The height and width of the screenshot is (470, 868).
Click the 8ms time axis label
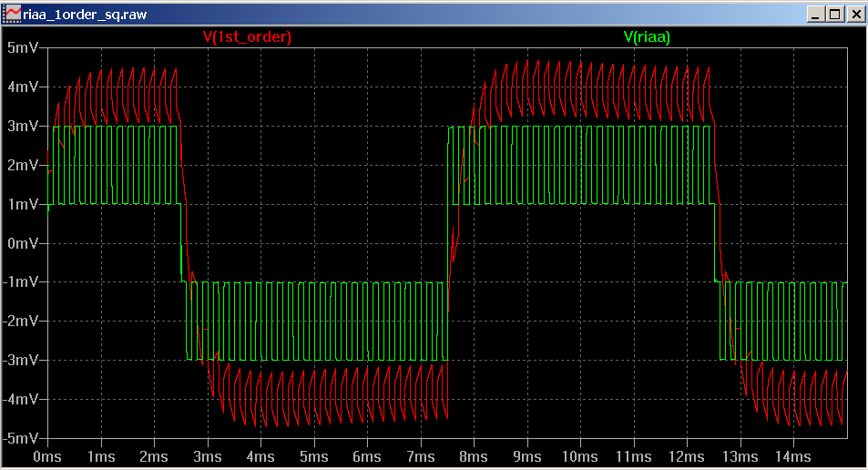[474, 456]
